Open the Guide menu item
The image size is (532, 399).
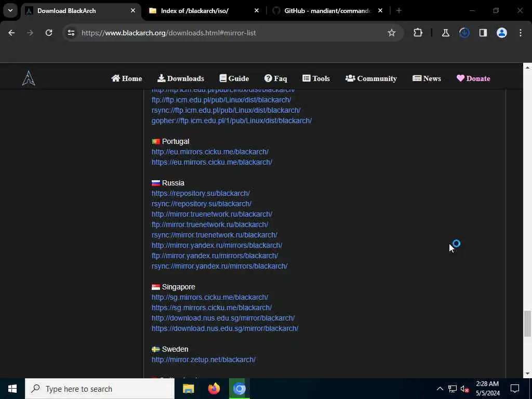tap(234, 78)
